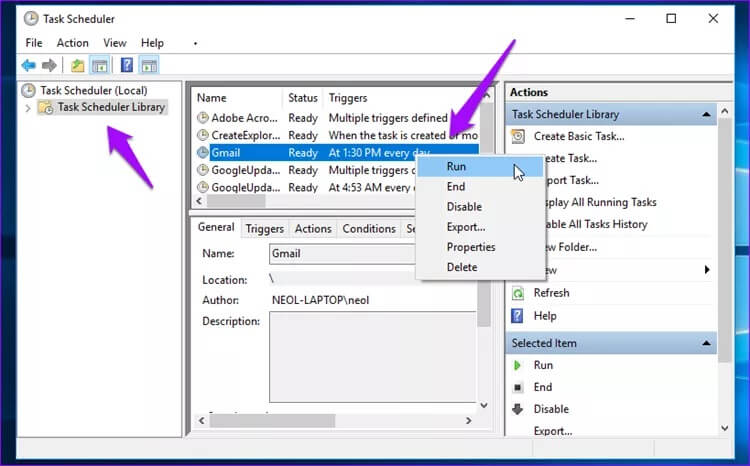
Task: Open the View submenu arrow in Actions pane
Action: (x=706, y=269)
